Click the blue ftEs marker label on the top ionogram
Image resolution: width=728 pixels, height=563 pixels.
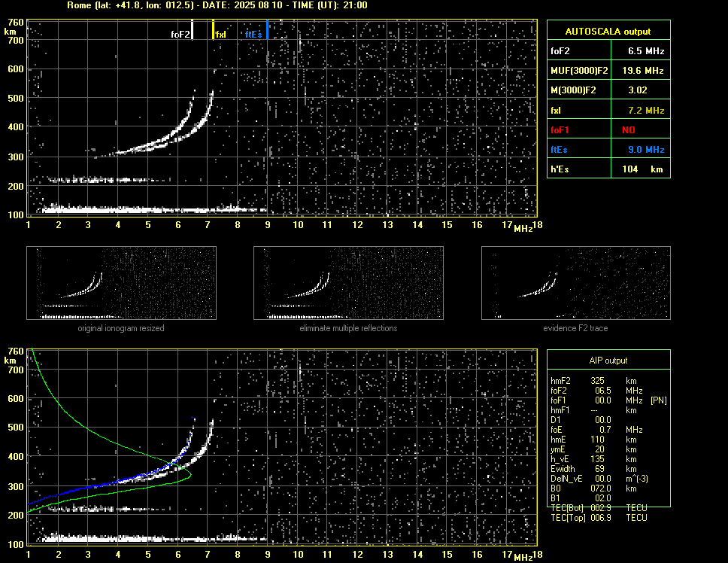pos(253,35)
